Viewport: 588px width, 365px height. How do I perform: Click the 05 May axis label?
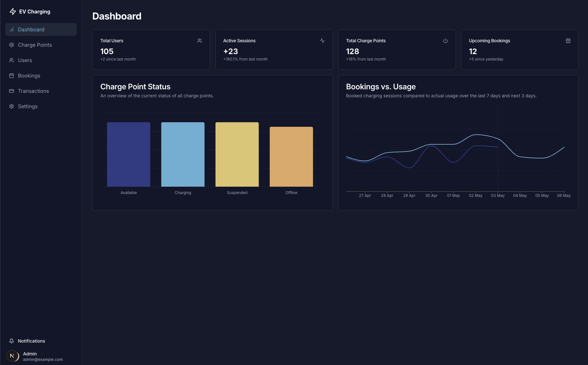542,196
